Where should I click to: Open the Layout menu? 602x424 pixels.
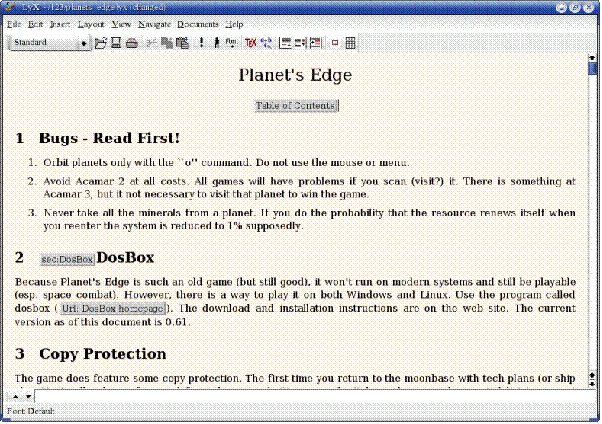point(91,24)
